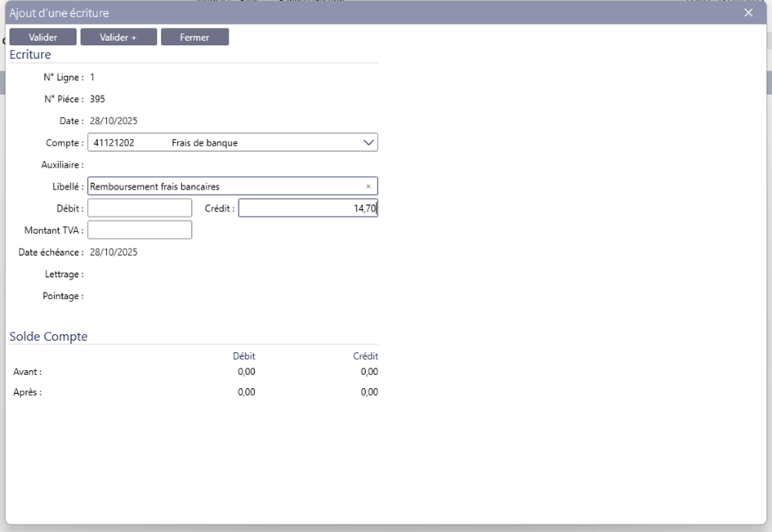
Task: Click the N° Pièce number 395
Action: tap(97, 99)
